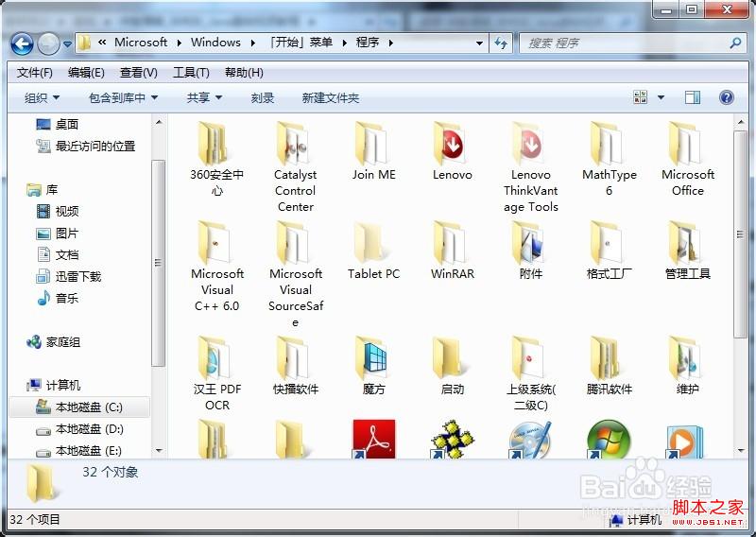The image size is (756, 537).
Task: Select the yellow blocks shortcut icon
Action: point(452,439)
